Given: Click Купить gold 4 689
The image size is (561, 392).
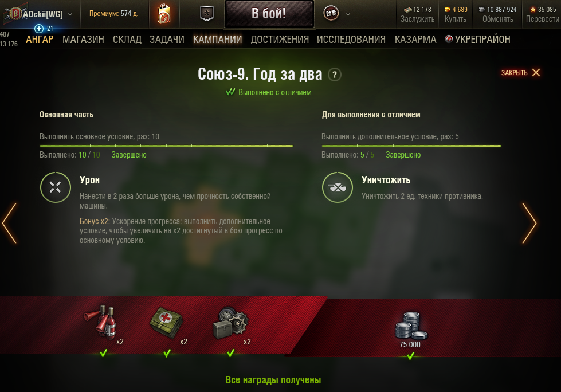Looking at the screenshot, I should (x=456, y=14).
